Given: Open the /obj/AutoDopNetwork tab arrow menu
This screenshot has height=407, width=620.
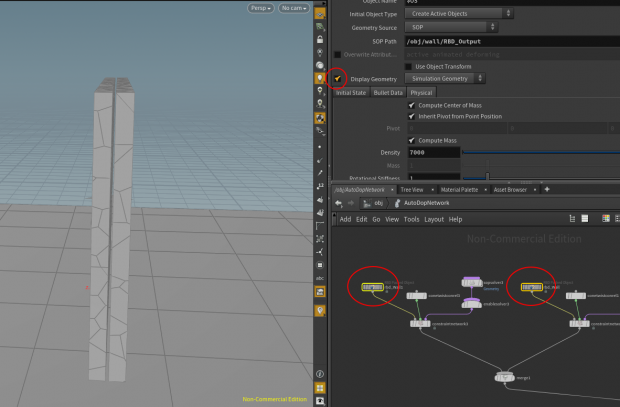Looking at the screenshot, I should click(x=392, y=190).
